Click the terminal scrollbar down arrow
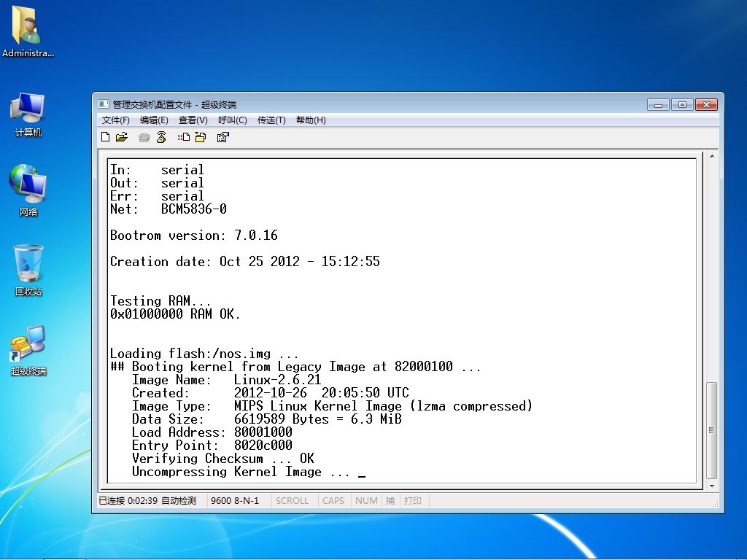Viewport: 747px width, 560px height. pos(712,486)
